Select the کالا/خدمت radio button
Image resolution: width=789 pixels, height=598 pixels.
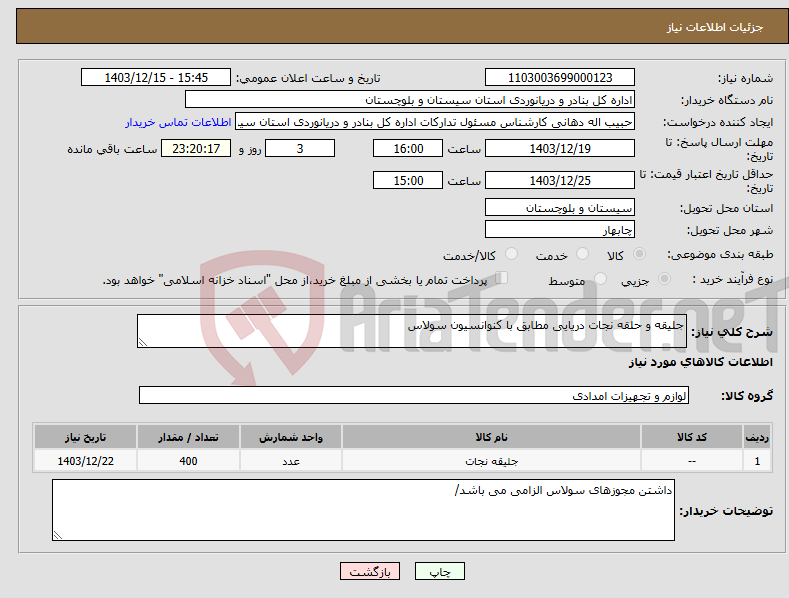point(511,254)
